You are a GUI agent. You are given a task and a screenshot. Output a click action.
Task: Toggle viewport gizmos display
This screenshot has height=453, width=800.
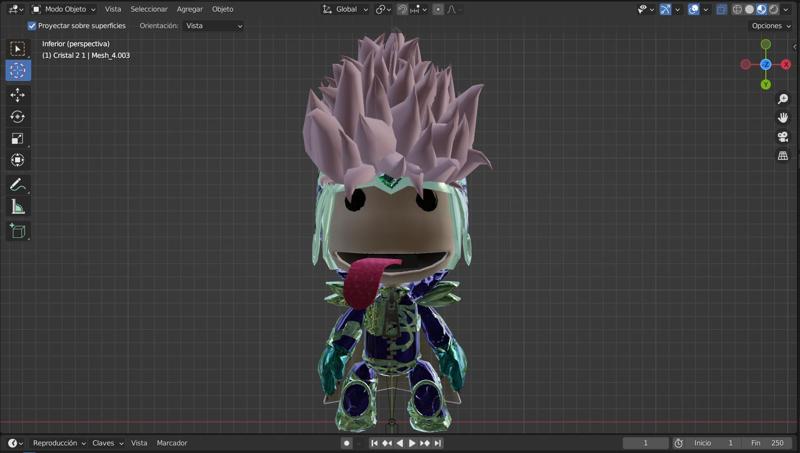tap(665, 9)
